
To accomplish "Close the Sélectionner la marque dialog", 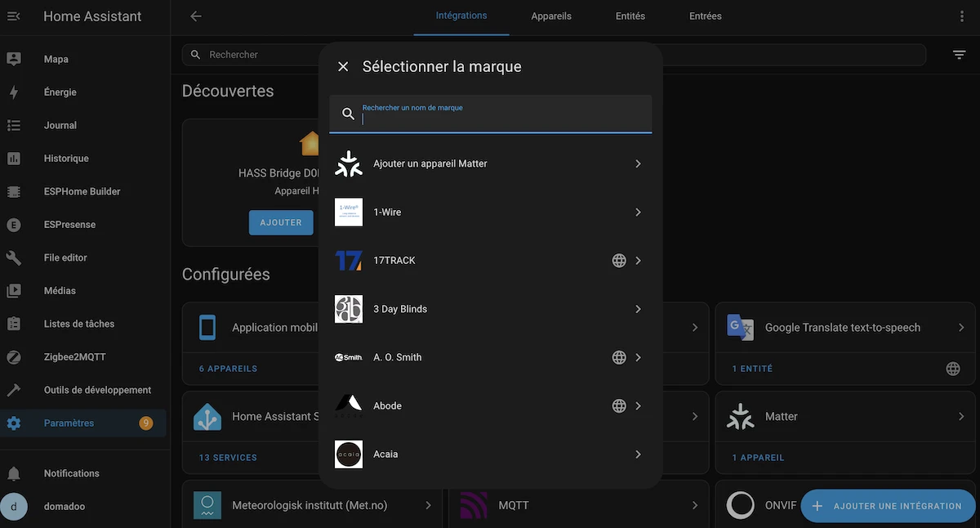I will tap(343, 66).
